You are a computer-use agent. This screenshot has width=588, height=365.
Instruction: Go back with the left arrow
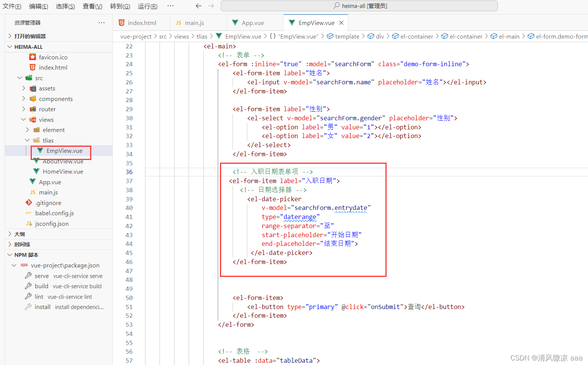click(198, 6)
